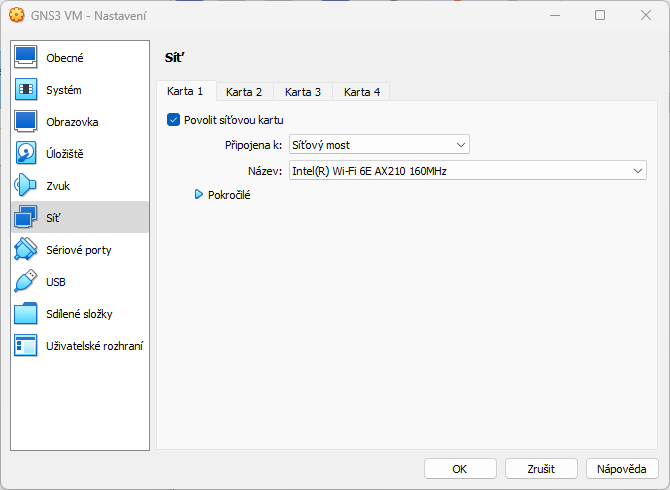Go to Sdílené složky settings
Screen dimensions: 670x490
click(79, 314)
